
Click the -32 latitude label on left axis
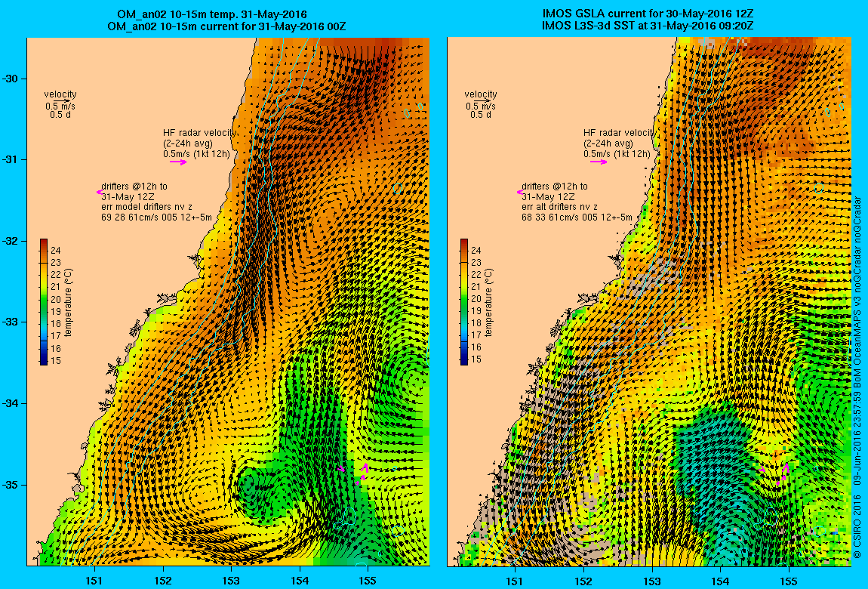click(10, 242)
